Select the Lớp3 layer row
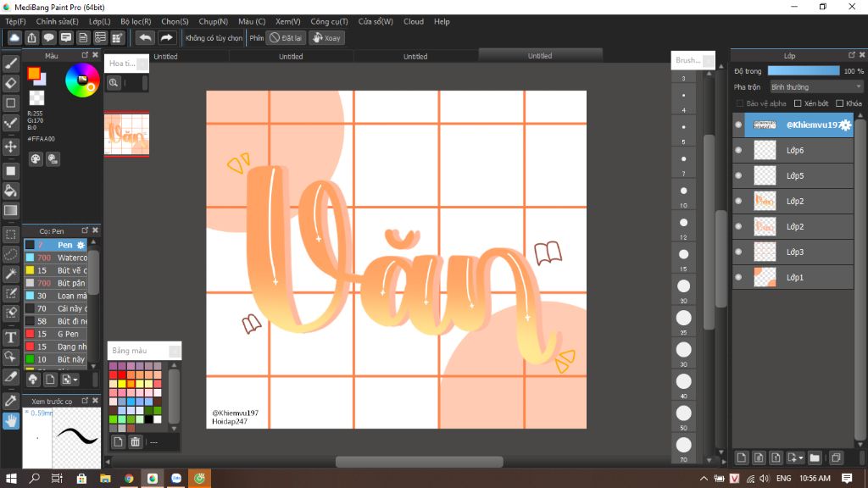This screenshot has width=868, height=488. 793,252
